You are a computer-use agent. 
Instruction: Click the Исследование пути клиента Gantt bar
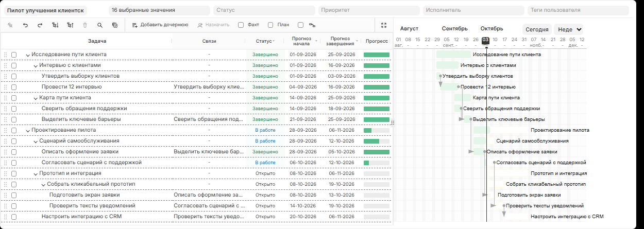[453, 55]
